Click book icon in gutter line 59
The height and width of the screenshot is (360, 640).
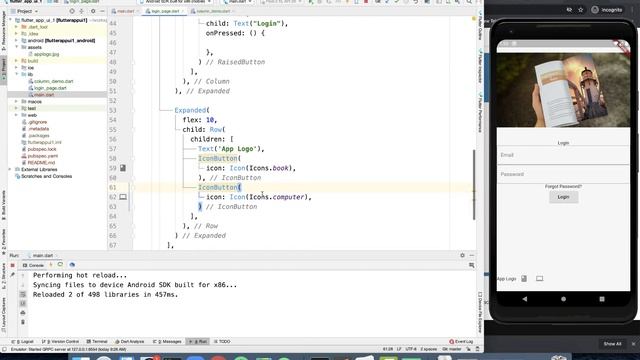coord(123,168)
